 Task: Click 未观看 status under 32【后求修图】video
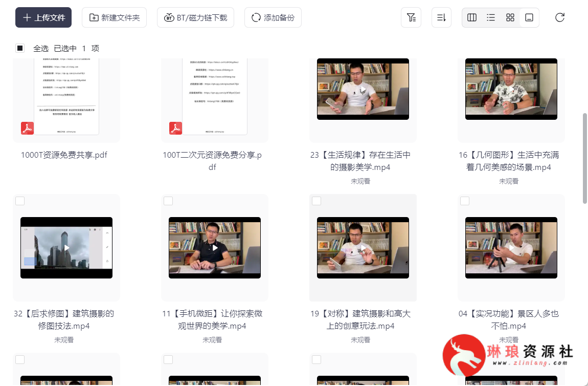64,340
